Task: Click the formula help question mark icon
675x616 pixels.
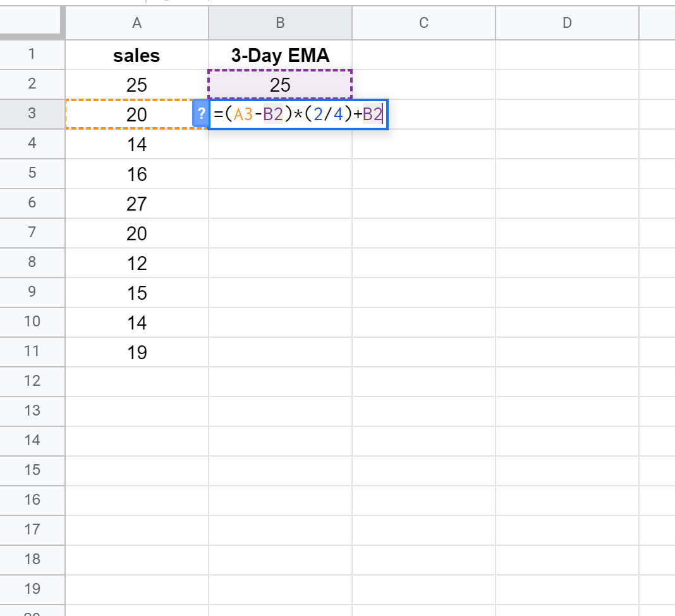Action: pos(201,114)
